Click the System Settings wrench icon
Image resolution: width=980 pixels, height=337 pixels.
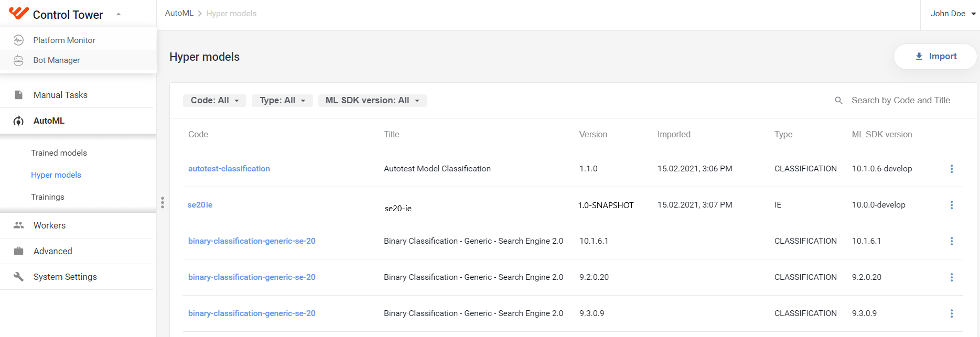[19, 277]
